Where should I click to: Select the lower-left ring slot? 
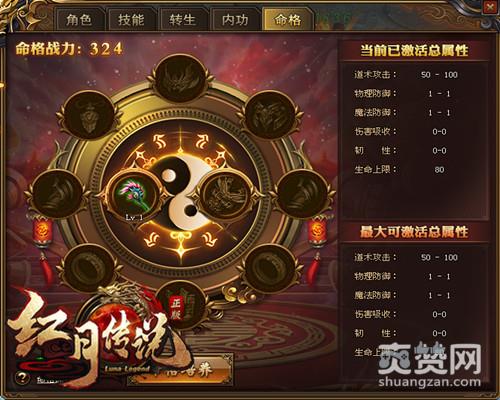(x=89, y=269)
